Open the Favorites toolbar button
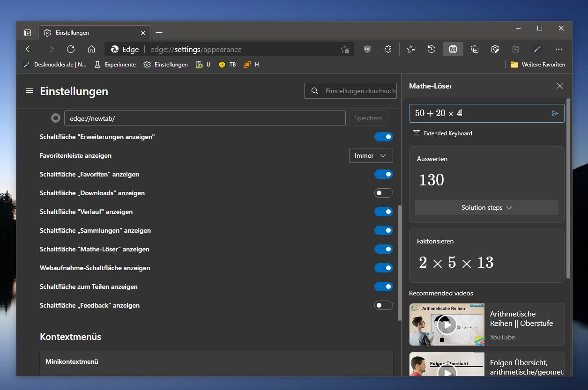 tap(411, 49)
